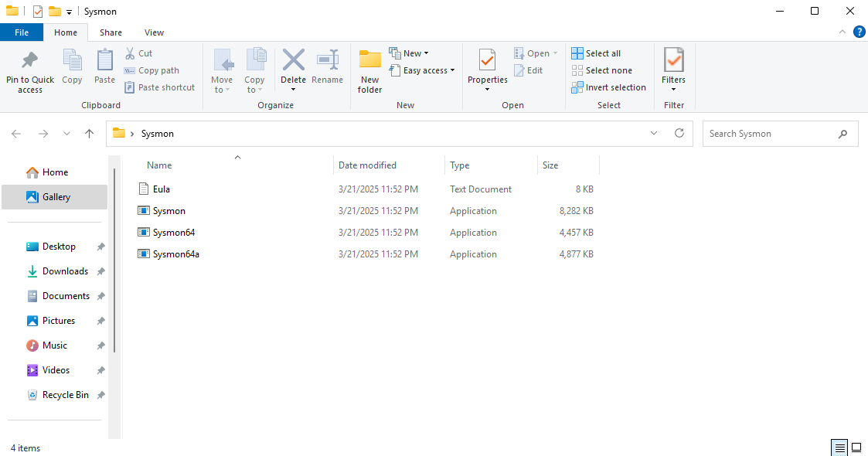Open the File menu tab
Screen dimensions: 868x456
pyautogui.click(x=22, y=32)
